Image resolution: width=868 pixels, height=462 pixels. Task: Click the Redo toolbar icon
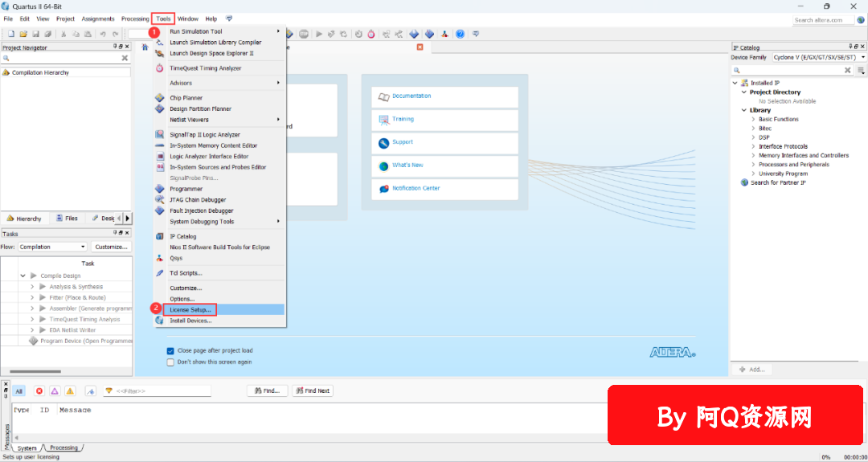point(115,34)
